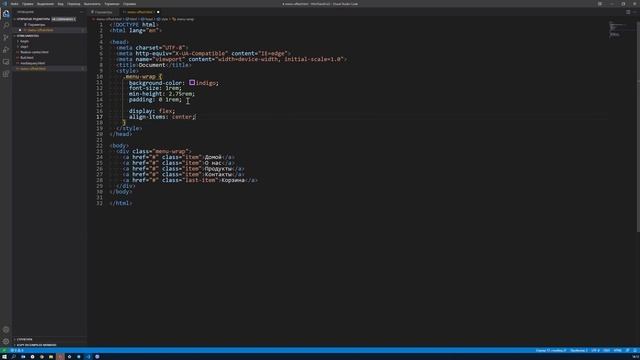Viewport: 640px width, 360px height.
Task: Open the Extensions view
Action: pos(6,74)
